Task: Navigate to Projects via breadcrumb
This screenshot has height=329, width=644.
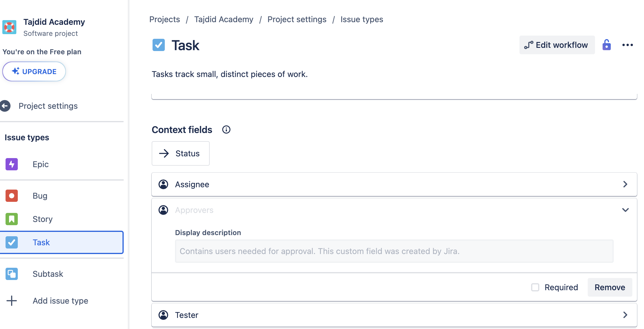Action: point(164,19)
